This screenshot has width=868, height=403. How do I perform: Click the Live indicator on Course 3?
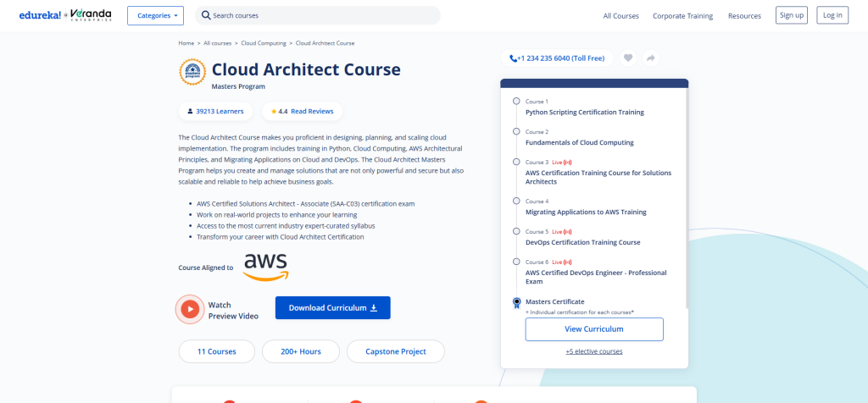pos(562,163)
